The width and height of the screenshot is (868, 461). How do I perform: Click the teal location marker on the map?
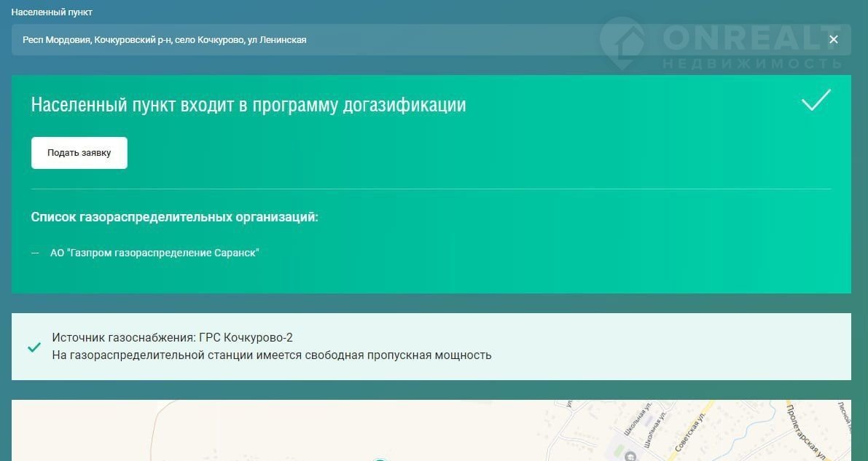click(x=379, y=459)
